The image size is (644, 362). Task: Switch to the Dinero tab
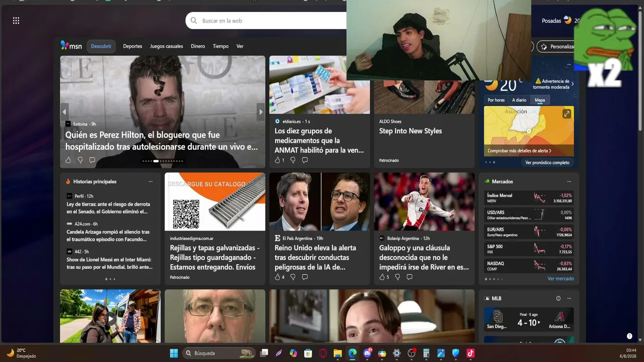[198, 46]
